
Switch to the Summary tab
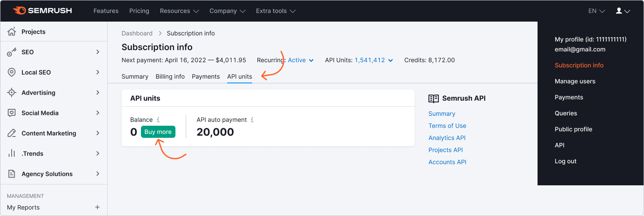(135, 76)
